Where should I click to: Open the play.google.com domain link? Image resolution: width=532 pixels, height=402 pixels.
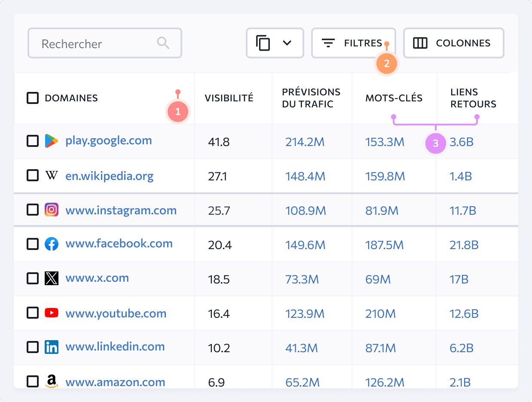click(108, 140)
